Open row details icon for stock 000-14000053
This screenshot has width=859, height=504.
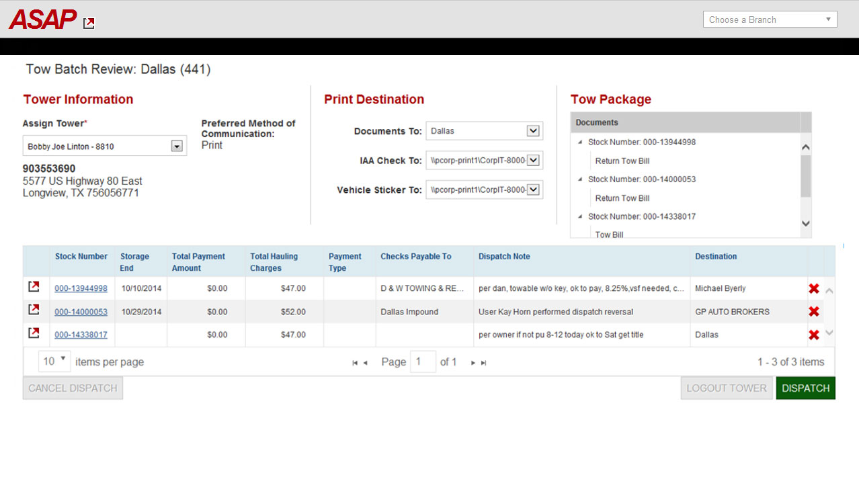tap(34, 310)
